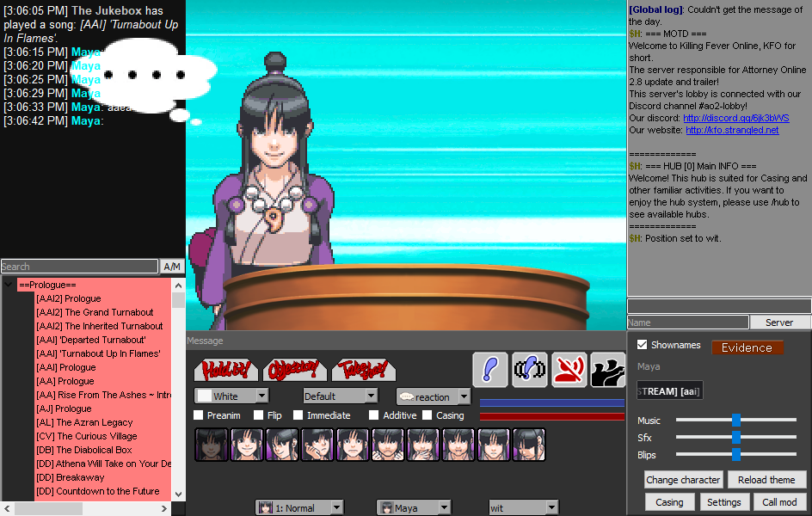Select the hand-on-cheek thinking Maya emote

pos(317,445)
